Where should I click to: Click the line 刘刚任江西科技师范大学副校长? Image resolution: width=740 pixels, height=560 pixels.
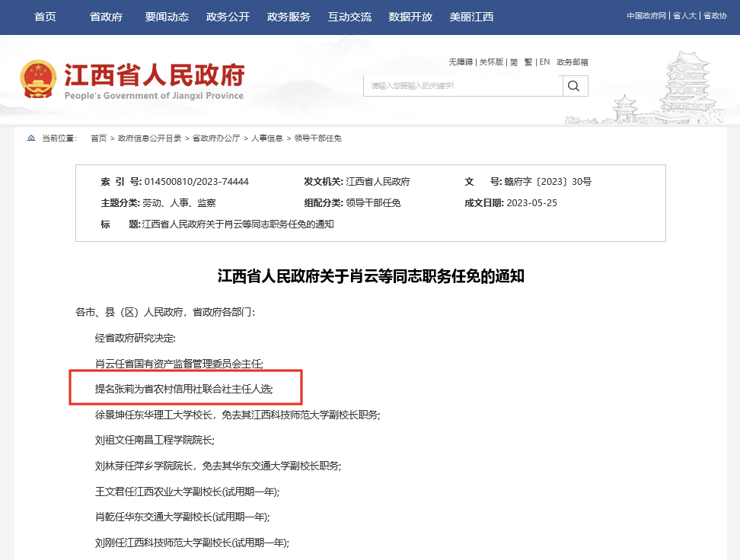[192, 543]
